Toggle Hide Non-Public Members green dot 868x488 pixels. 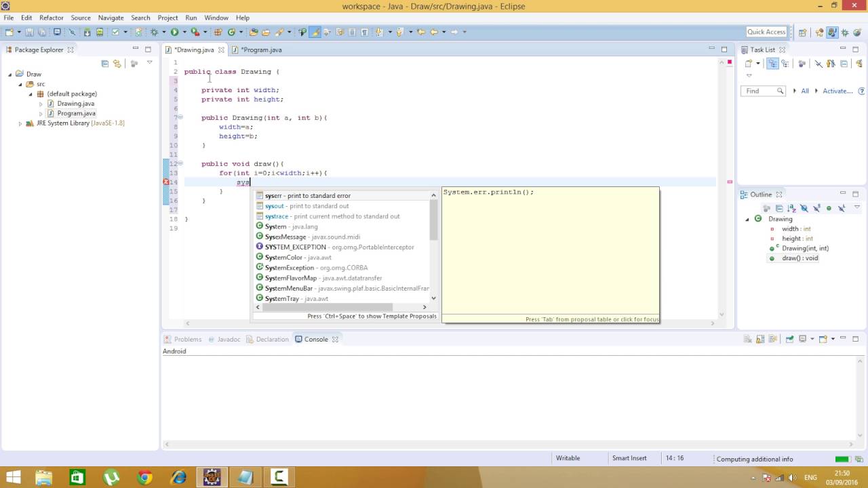tap(829, 208)
